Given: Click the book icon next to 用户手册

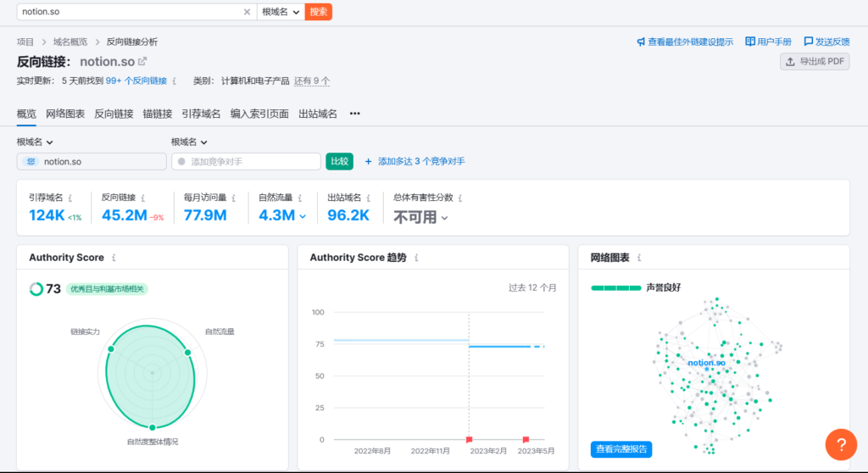Looking at the screenshot, I should click(750, 42).
